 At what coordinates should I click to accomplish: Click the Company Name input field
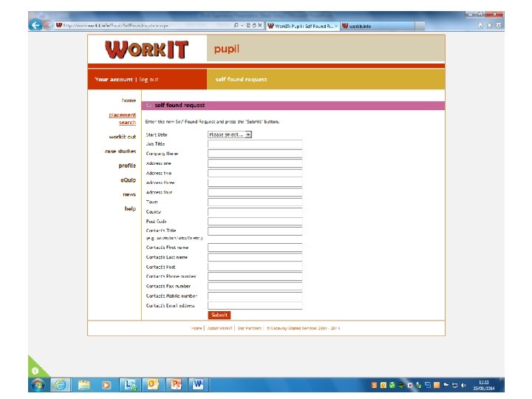[x=255, y=154]
